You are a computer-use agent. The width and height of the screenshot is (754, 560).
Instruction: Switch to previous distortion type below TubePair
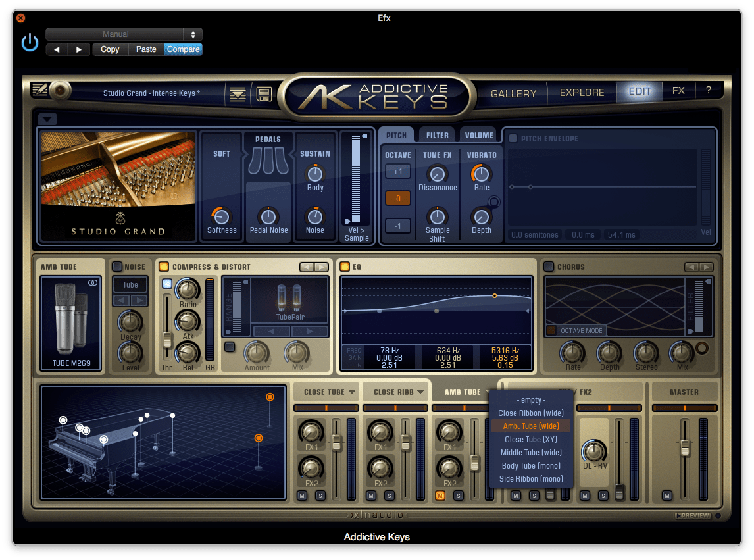pyautogui.click(x=272, y=331)
